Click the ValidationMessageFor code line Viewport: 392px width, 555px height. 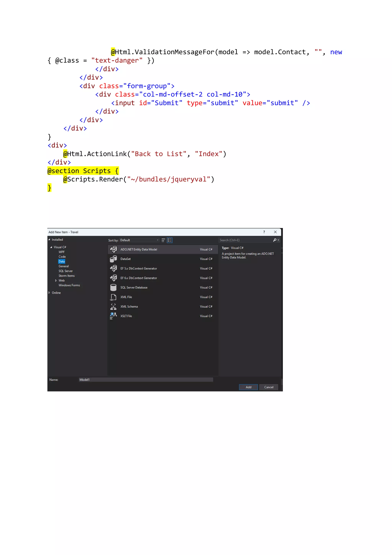tap(226, 52)
